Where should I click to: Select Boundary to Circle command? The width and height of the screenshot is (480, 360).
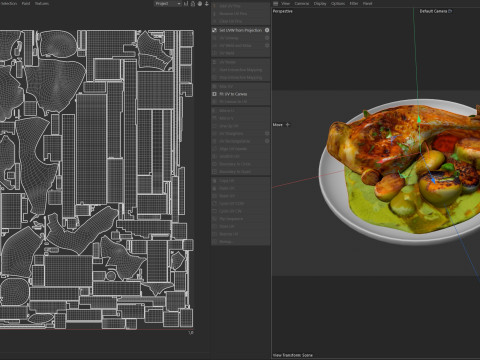coord(235,164)
